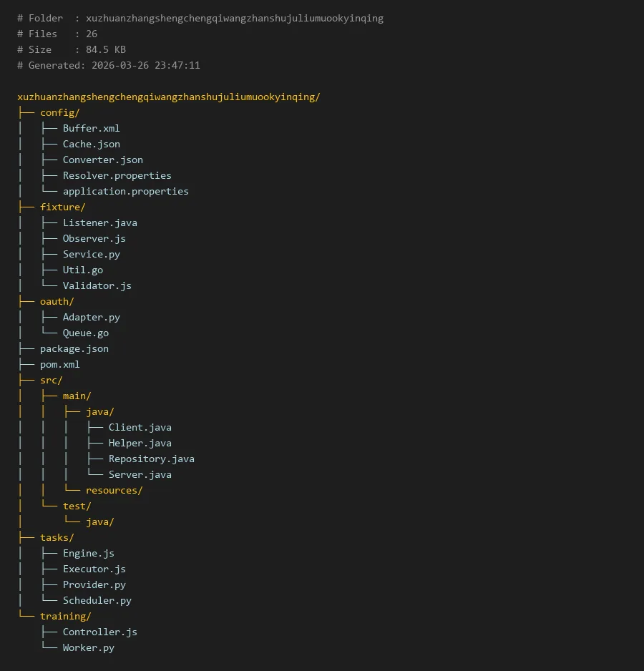Select the test/ folder under src
Viewport: 644px width, 671px height.
tap(77, 506)
